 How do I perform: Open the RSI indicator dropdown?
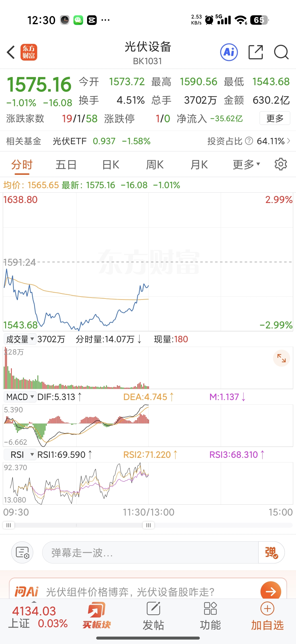point(20,455)
